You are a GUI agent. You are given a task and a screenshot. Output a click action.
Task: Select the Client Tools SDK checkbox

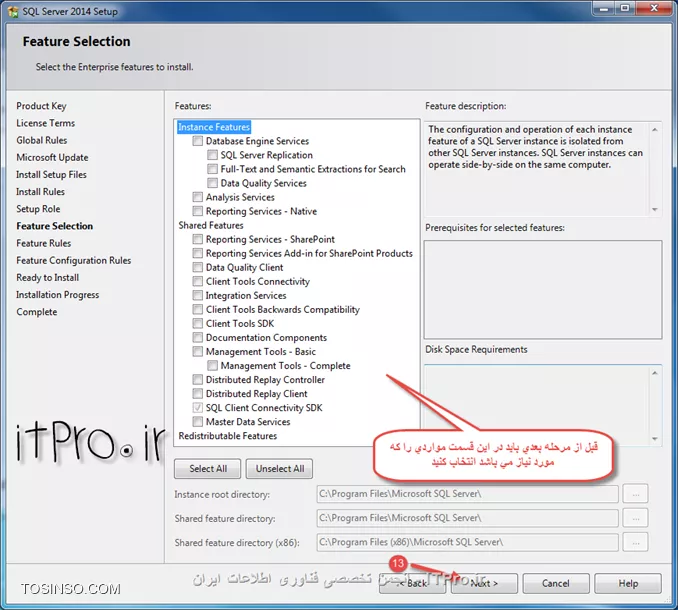[x=198, y=323]
